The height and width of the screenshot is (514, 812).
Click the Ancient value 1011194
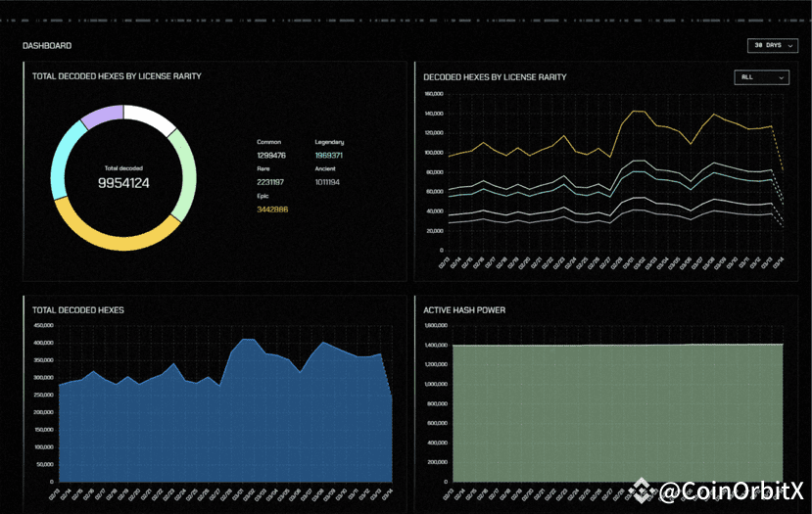click(327, 182)
